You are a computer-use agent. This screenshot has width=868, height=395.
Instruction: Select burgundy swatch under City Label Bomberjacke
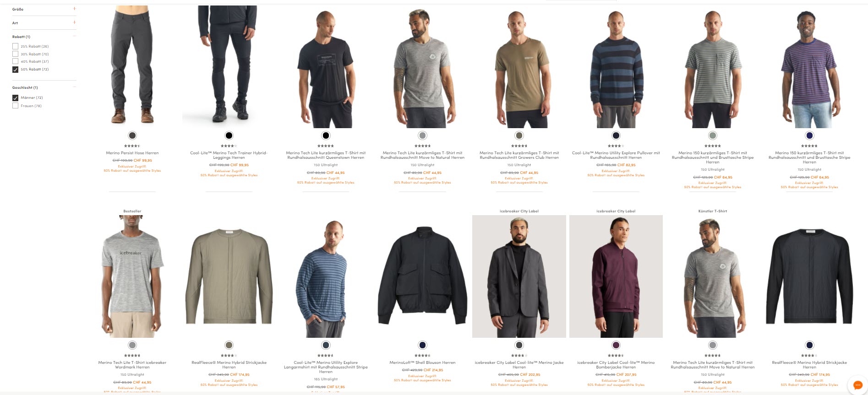tap(616, 345)
